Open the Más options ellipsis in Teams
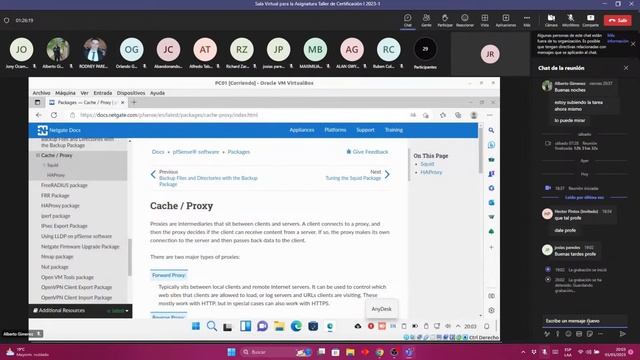This screenshot has width=640, height=360. 527,20
